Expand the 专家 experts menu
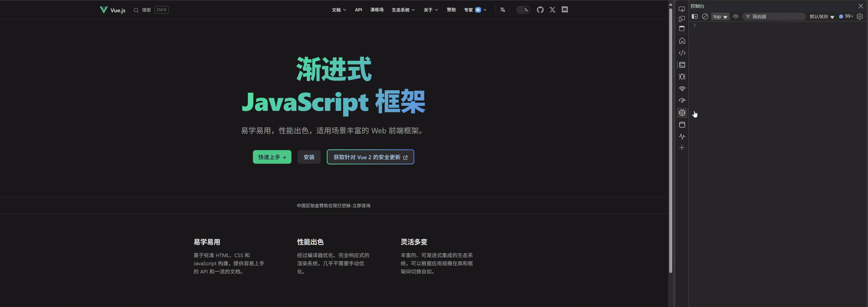The image size is (868, 307). coord(475,10)
